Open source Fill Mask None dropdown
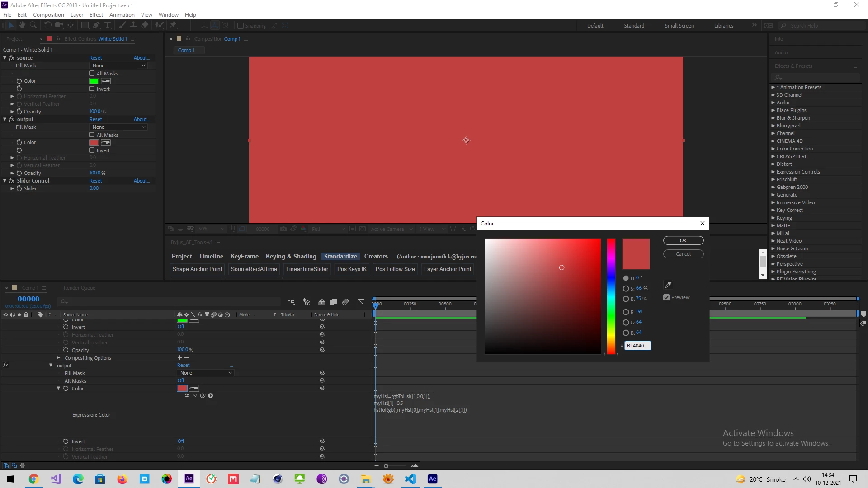The height and width of the screenshot is (488, 868). coord(119,66)
